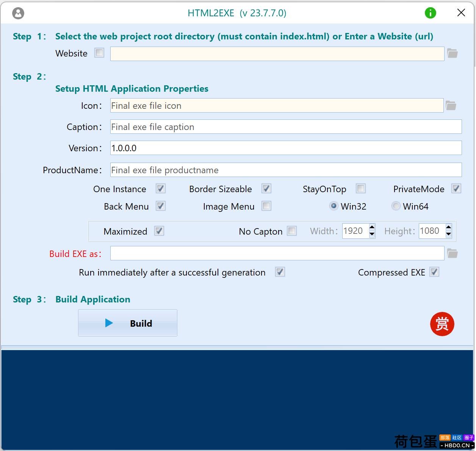
Task: Click the red reward donate icon
Action: 442,324
